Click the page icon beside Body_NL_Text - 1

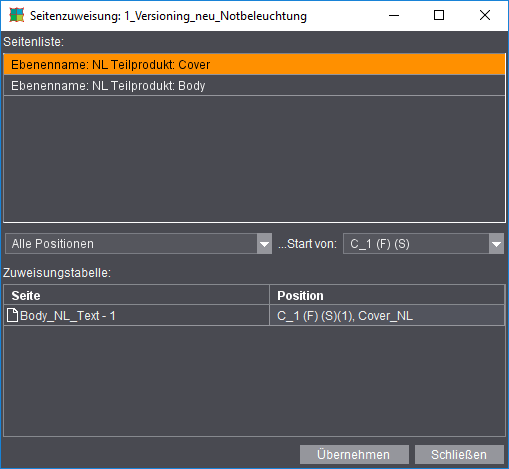(x=12, y=315)
